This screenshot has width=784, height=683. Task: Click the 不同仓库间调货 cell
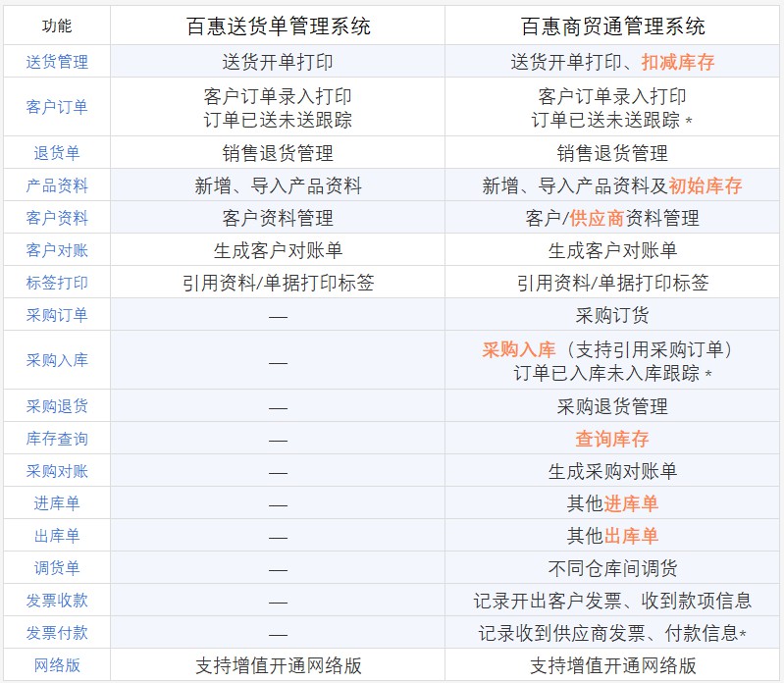coord(612,568)
